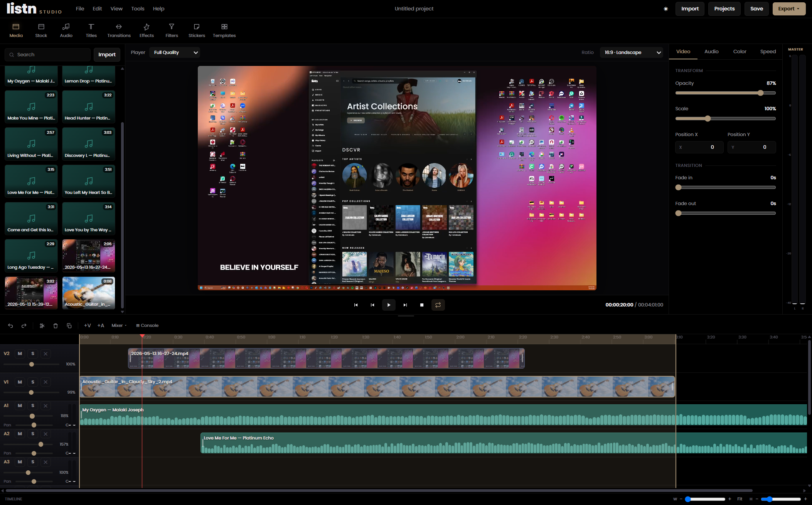Adjust the Scale slider
Image resolution: width=812 pixels, height=505 pixels.
point(725,119)
